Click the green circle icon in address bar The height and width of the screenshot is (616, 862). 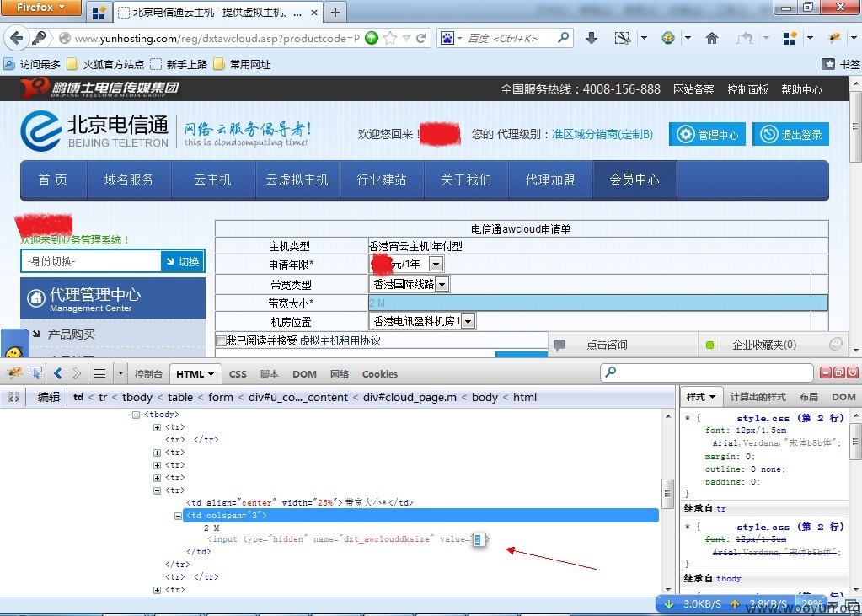372,38
